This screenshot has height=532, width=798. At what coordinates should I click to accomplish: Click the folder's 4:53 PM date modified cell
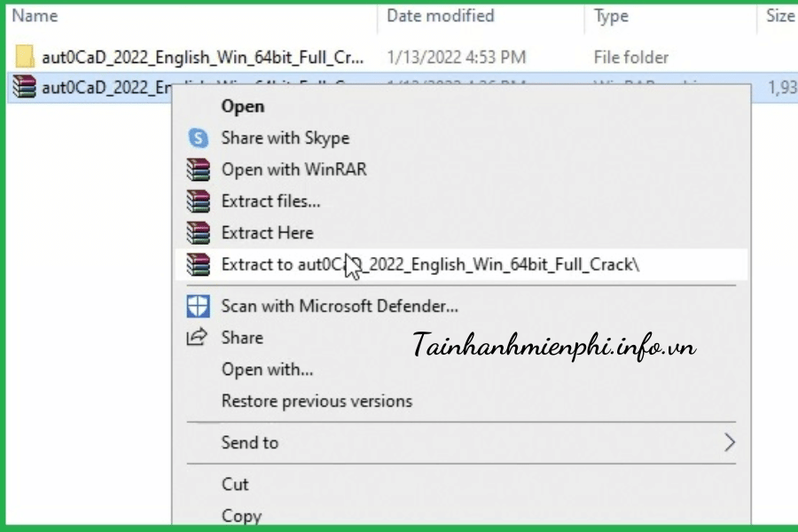click(x=456, y=58)
